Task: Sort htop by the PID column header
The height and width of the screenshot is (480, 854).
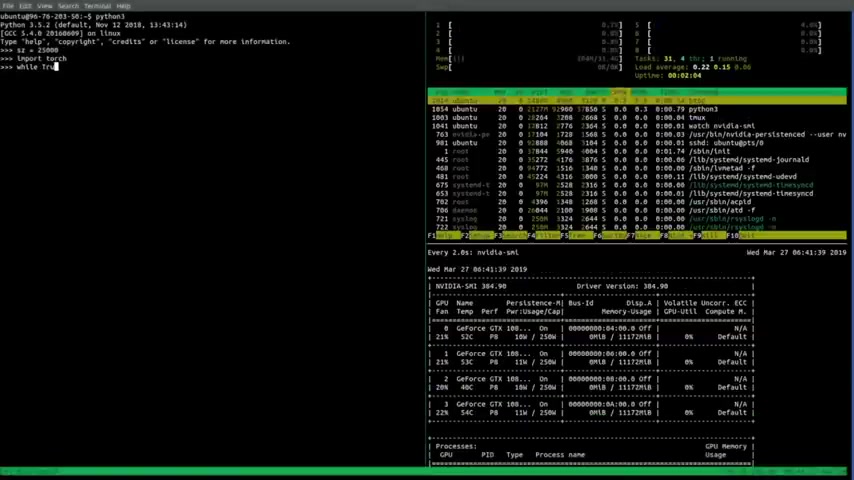Action: click(x=442, y=92)
